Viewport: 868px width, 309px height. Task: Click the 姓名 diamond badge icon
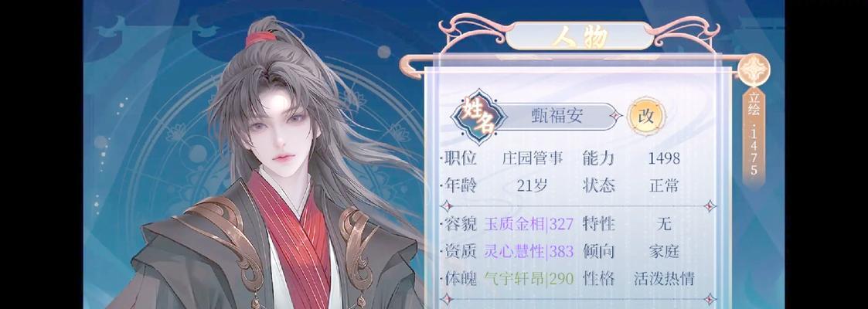[x=479, y=117]
